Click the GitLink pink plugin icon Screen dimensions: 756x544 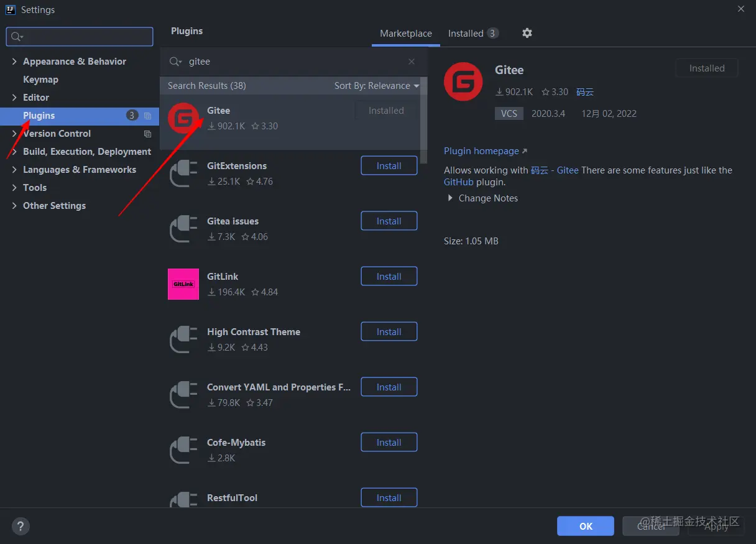[x=183, y=284]
